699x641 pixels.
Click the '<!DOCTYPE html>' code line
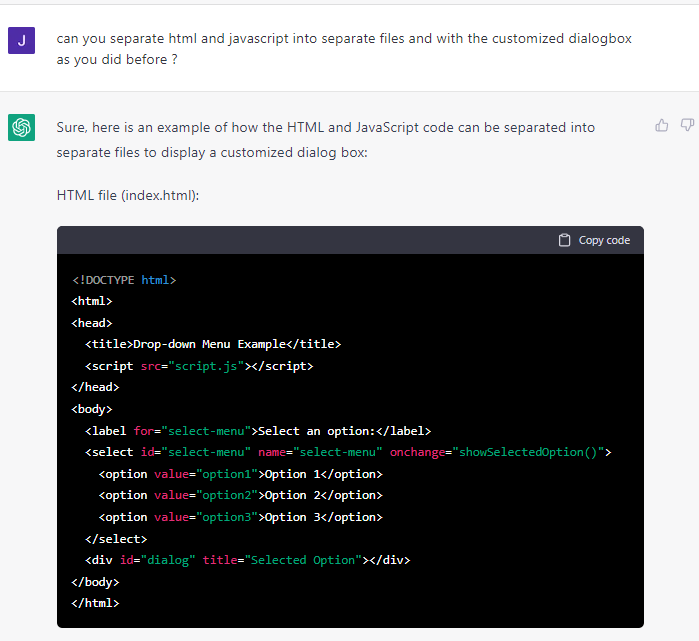tap(124, 280)
